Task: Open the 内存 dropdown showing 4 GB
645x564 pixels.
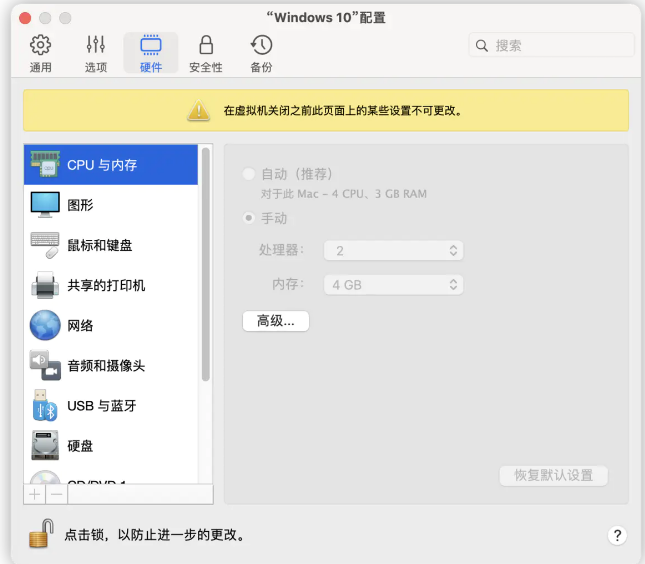Action: [397, 285]
